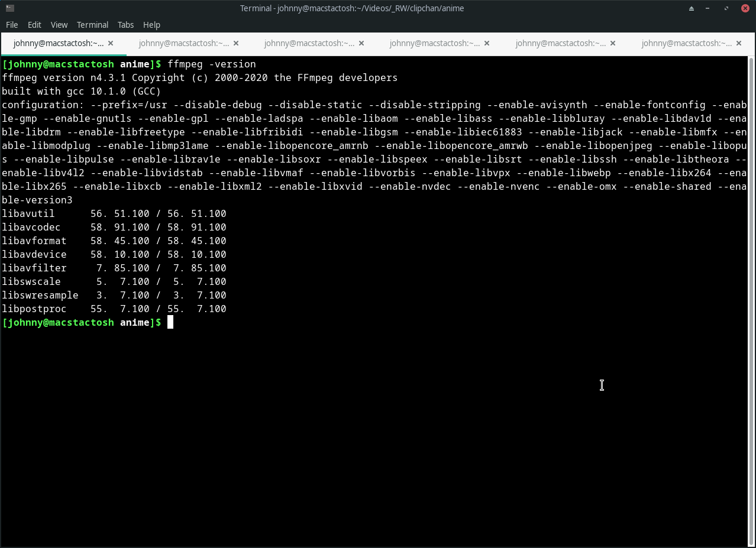The height and width of the screenshot is (548, 756).
Task: Click the terminal window menu icon in title bar
Action: click(9, 8)
